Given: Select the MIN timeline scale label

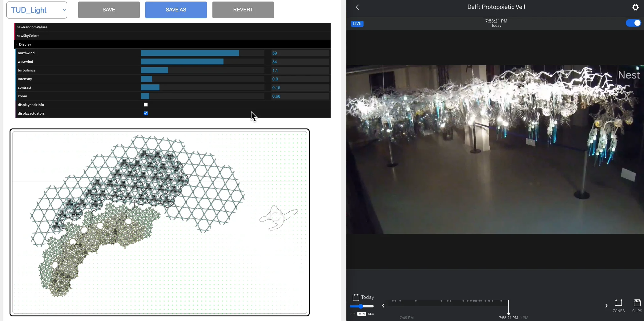Looking at the screenshot, I should [x=362, y=314].
